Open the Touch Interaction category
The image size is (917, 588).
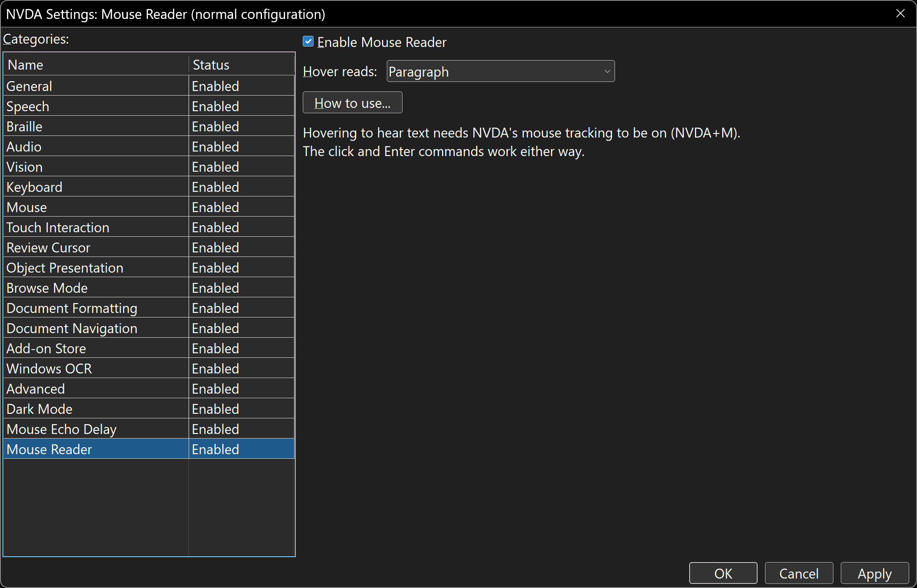coord(149,227)
